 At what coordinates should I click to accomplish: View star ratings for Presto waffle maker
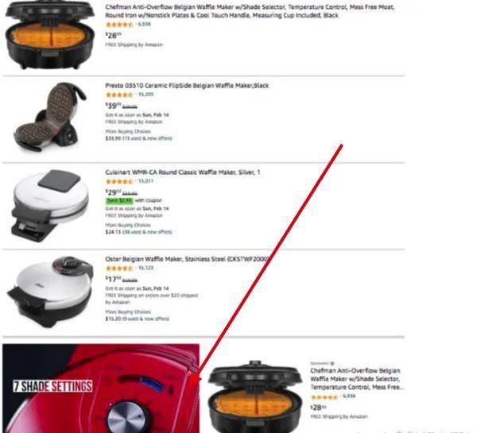pyautogui.click(x=119, y=95)
